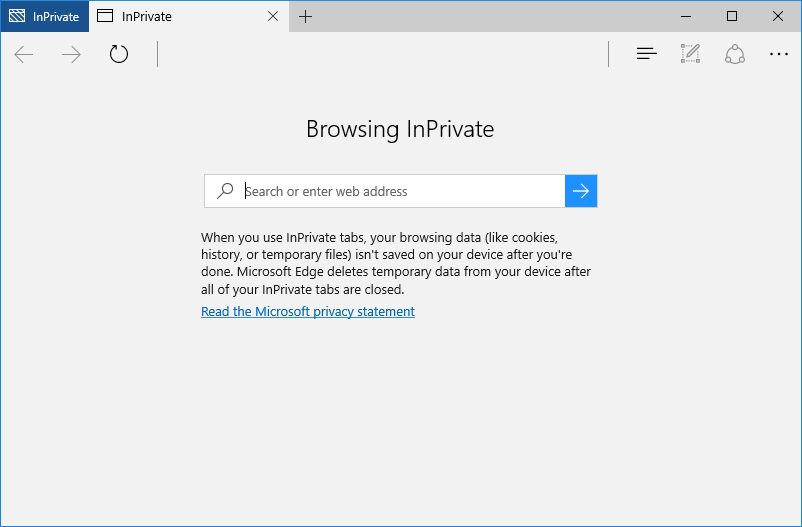
Task: Go forward to next page
Action: click(71, 54)
